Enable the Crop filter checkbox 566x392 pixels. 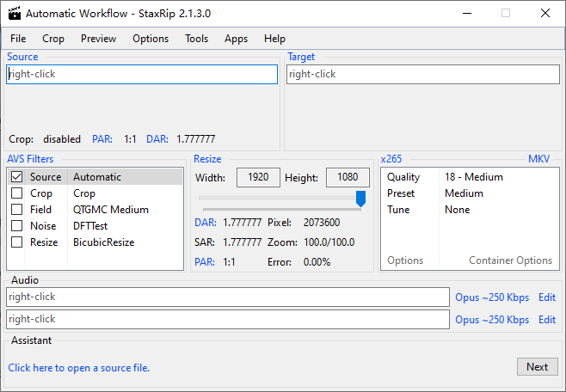[16, 193]
